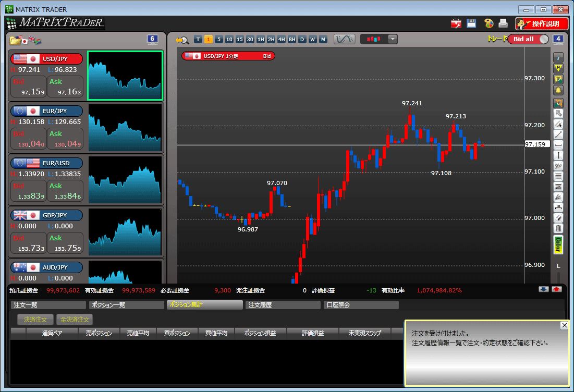Switch chart to 5-minute timeframe
574x392 pixels.
coord(219,40)
